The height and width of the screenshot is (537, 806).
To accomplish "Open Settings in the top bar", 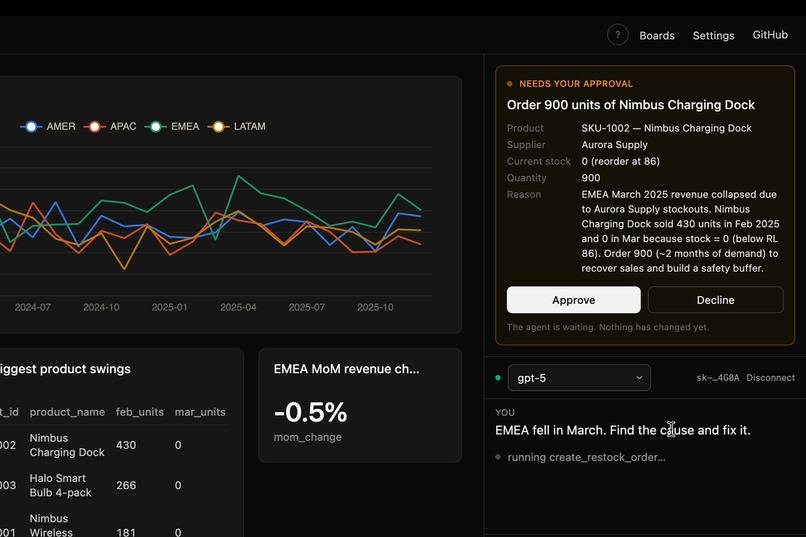I will (713, 35).
